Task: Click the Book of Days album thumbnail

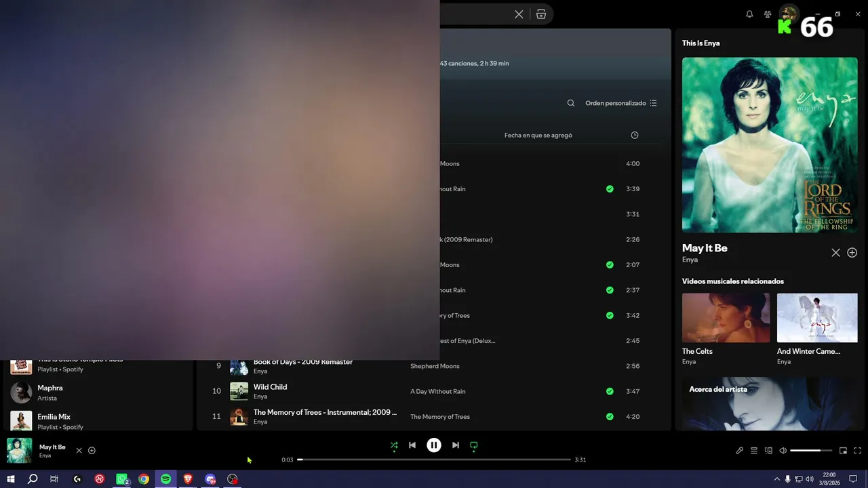Action: pos(239,367)
